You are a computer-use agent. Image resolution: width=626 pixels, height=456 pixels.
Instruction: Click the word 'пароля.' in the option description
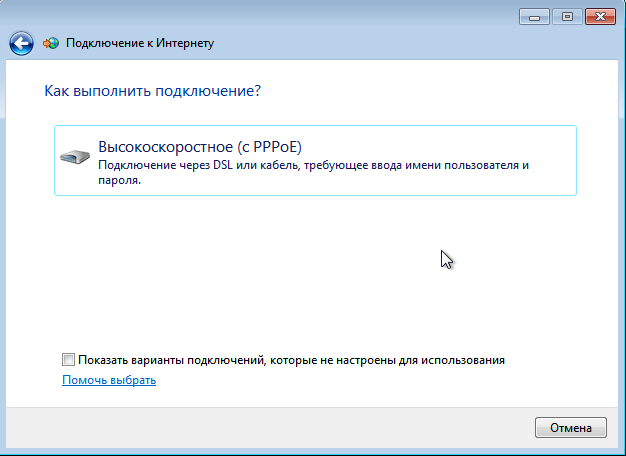120,182
